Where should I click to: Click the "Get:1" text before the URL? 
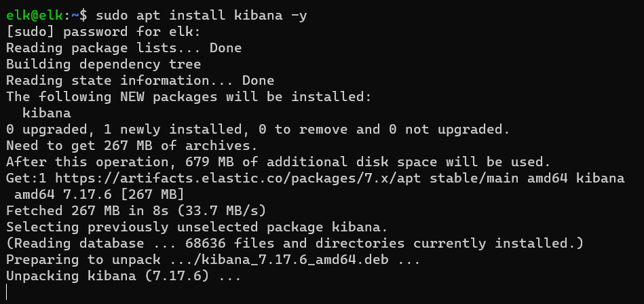pos(26,178)
